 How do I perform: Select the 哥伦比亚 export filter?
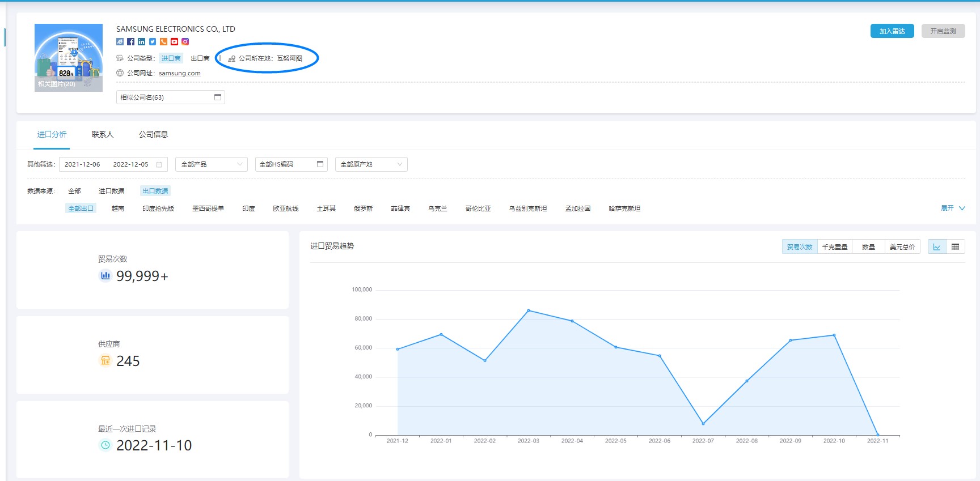tap(478, 208)
